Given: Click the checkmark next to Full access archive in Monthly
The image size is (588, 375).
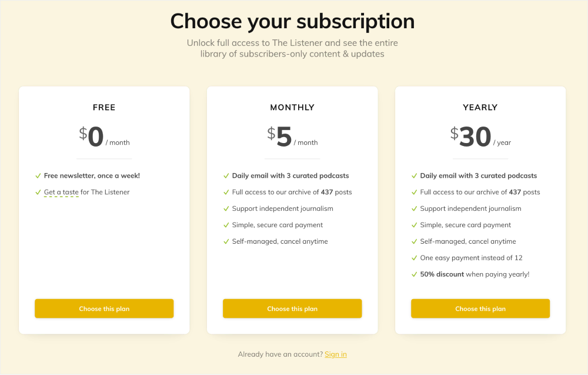Looking at the screenshot, I should (226, 192).
